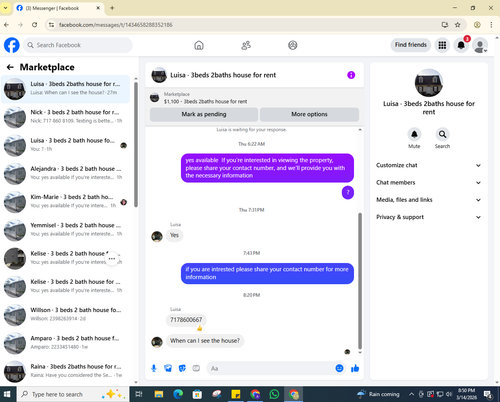Expand the Customize chat section
Viewport: 500px width, 402px height.
tap(428, 165)
